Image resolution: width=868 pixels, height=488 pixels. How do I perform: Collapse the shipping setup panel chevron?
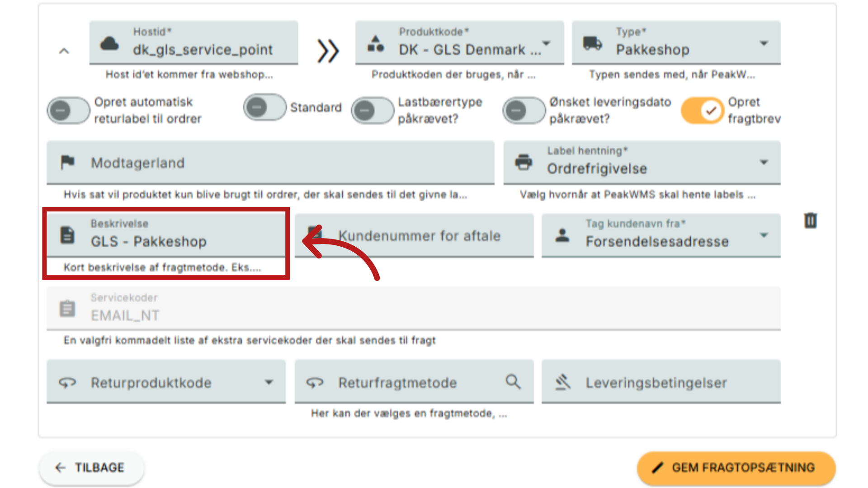point(64,51)
